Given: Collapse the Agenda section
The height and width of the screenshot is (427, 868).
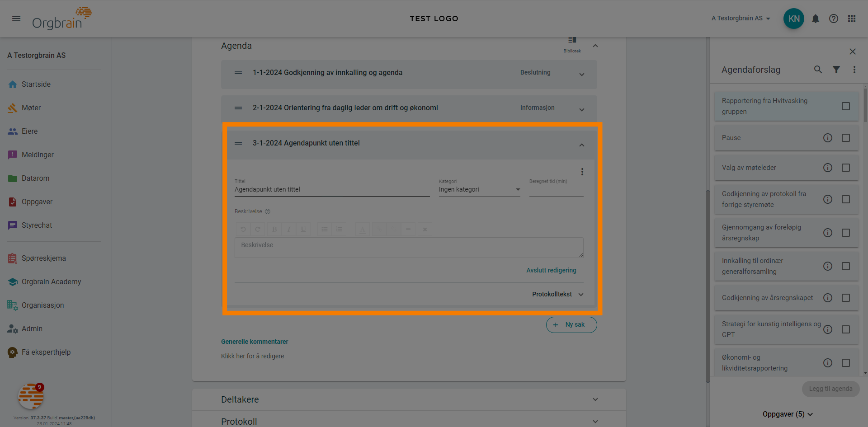Looking at the screenshot, I should (x=595, y=46).
